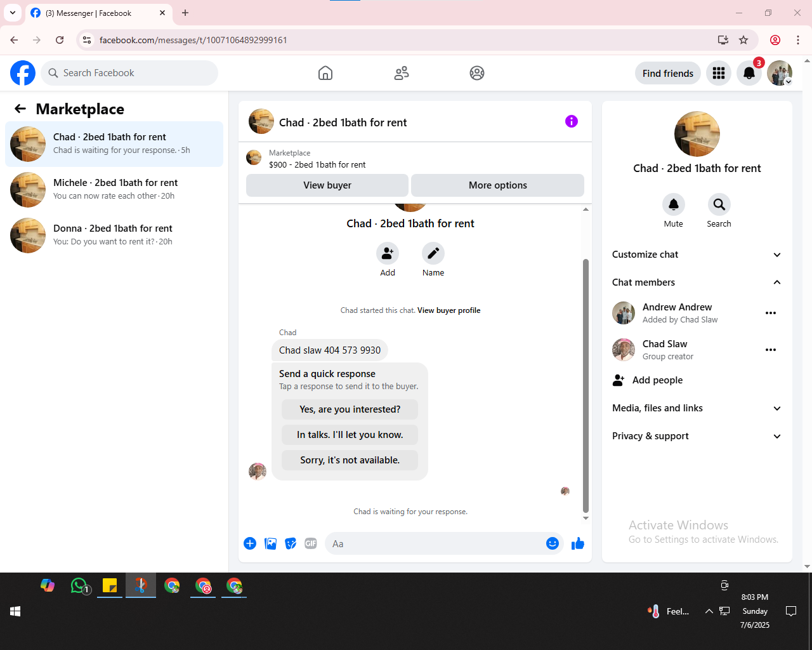Open more actions plus icon in composer
The image size is (812, 650).
[250, 543]
